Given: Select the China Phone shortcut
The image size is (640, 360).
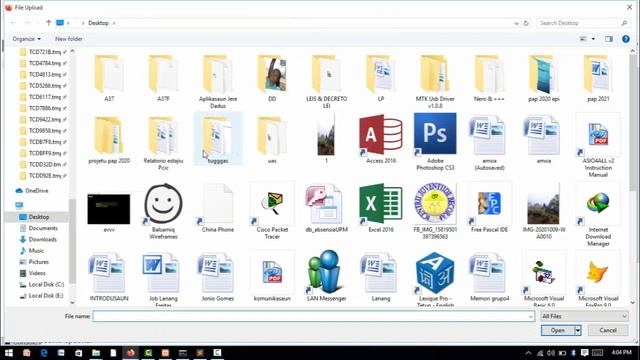Looking at the screenshot, I should pos(218,208).
